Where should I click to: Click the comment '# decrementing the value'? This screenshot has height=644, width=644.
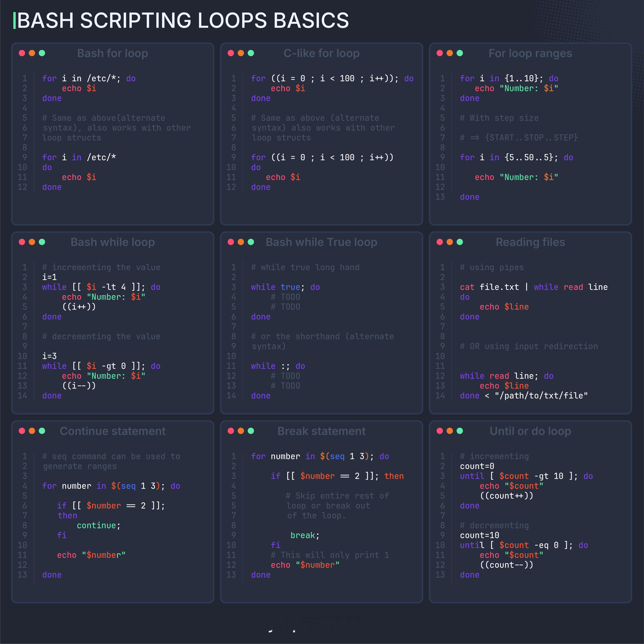tap(101, 336)
